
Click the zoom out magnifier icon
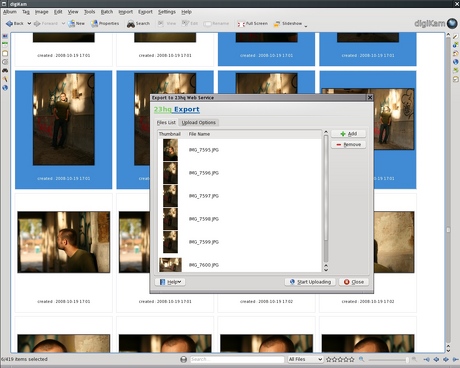point(361,359)
